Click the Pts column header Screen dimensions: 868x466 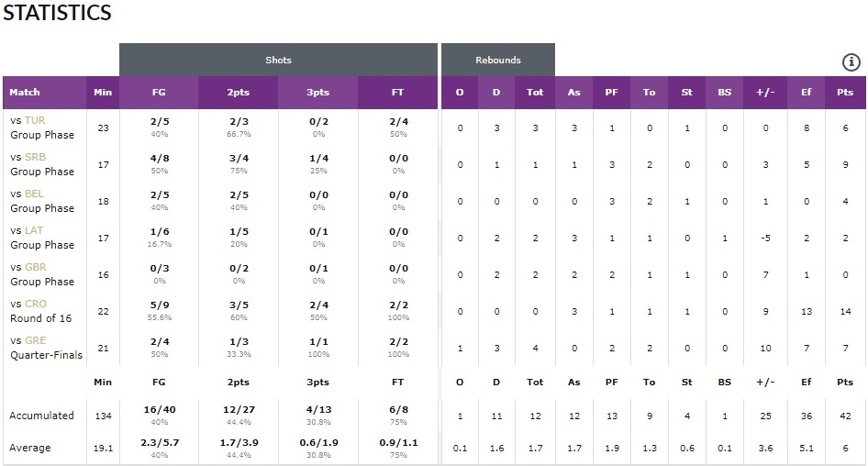[845, 92]
